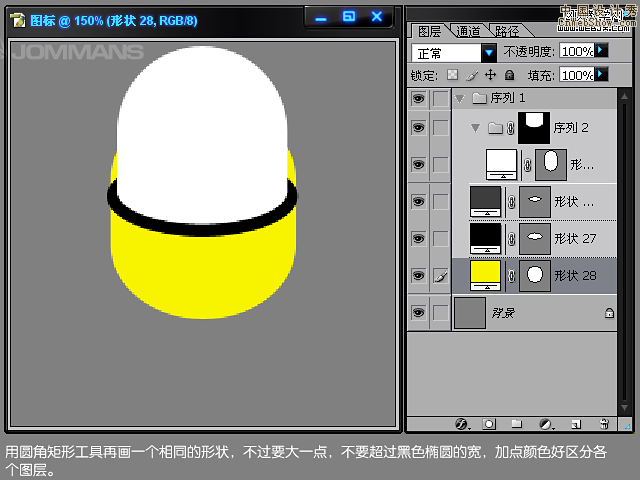Viewport: 640px width, 480px height.
Task: Click the delete layer trash icon
Action: point(604,424)
